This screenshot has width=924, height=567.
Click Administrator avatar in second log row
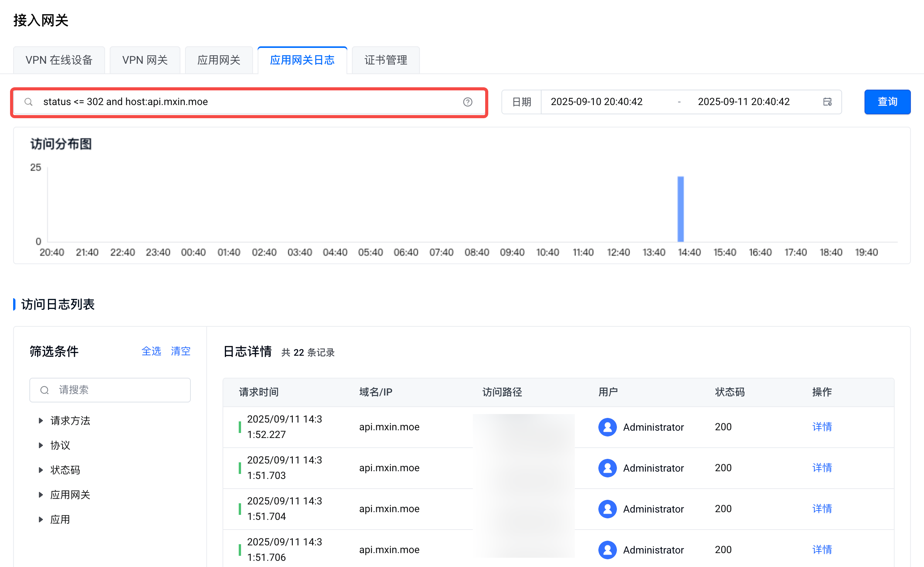click(607, 468)
